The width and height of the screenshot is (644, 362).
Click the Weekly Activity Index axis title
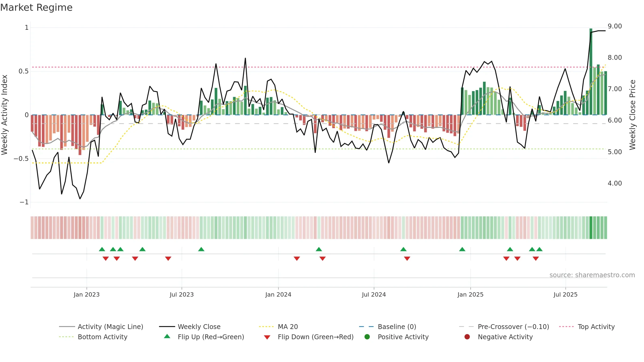point(4,115)
